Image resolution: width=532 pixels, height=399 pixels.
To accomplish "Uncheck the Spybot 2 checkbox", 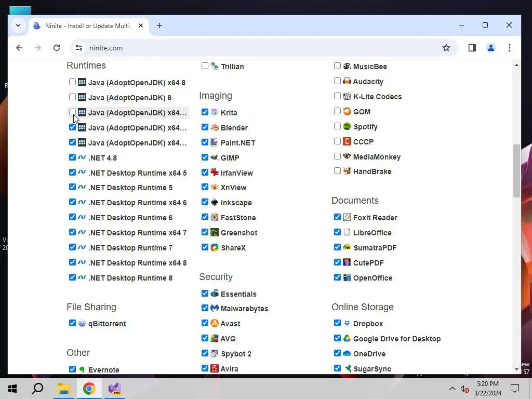I will pos(205,353).
